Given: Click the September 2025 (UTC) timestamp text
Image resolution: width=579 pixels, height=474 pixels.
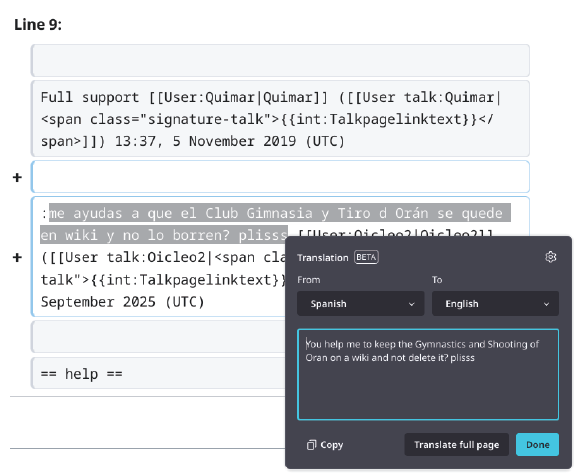Looking at the screenshot, I should [122, 302].
